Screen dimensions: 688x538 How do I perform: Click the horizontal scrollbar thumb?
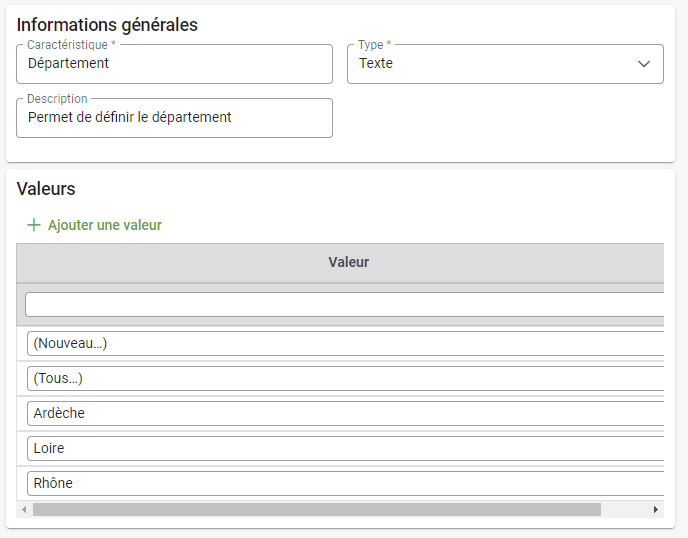tap(316, 509)
